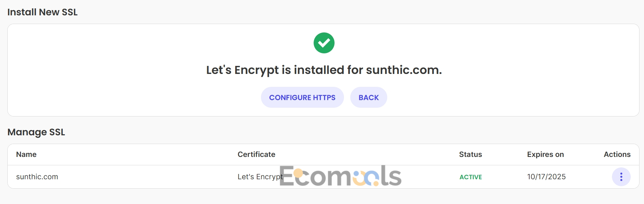
Task: Click the green success checkmark icon
Action: [x=324, y=43]
